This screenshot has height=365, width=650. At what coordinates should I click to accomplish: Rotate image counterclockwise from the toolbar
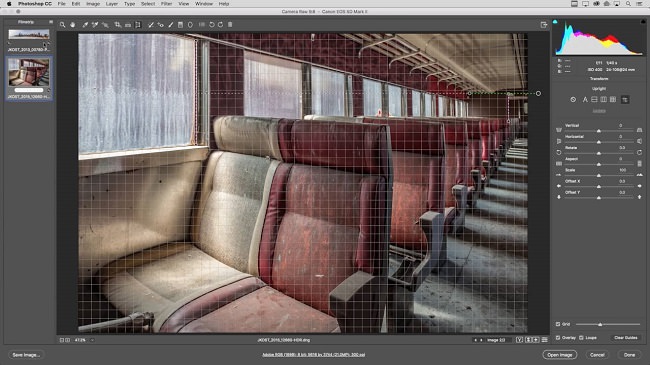(x=211, y=25)
